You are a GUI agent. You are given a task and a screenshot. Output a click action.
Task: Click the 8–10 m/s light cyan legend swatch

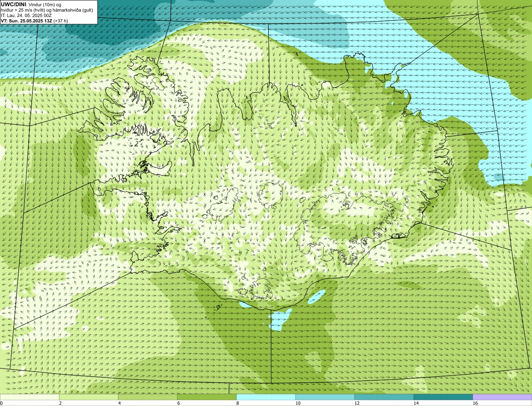[266, 397]
